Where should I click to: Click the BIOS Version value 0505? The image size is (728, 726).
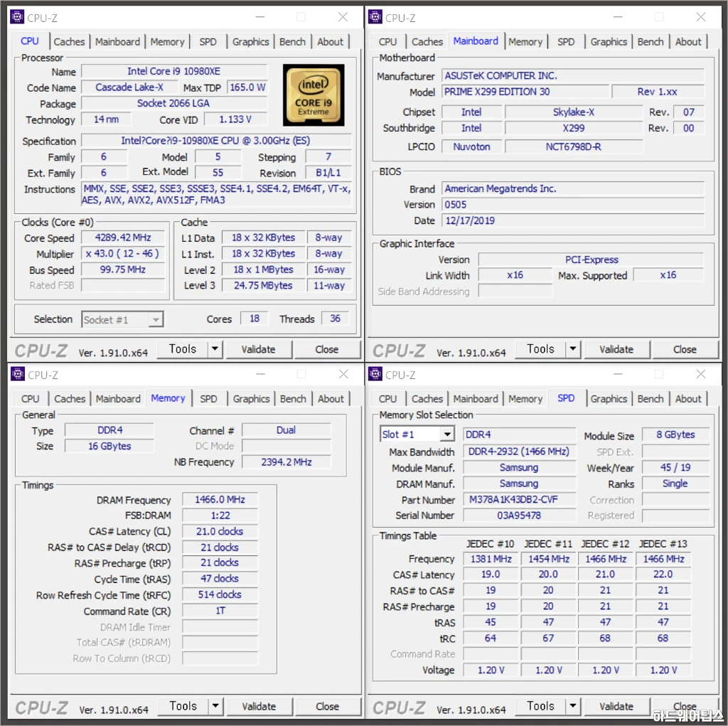coord(573,205)
